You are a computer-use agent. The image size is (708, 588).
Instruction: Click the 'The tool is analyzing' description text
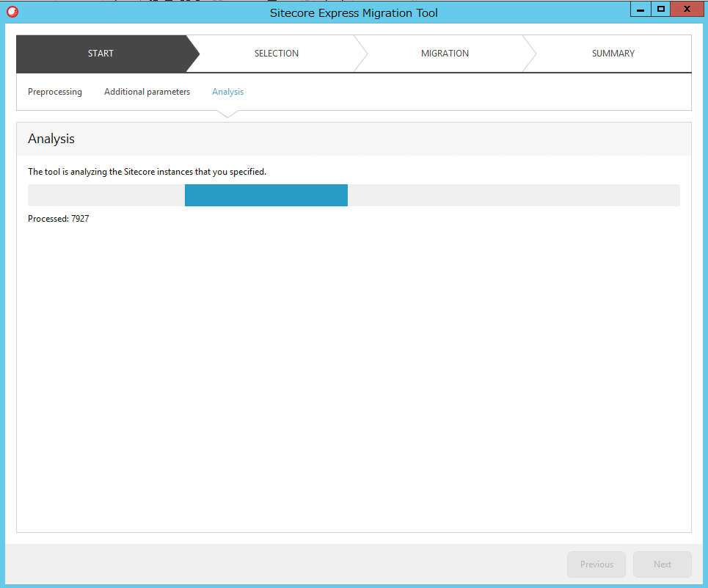[147, 172]
